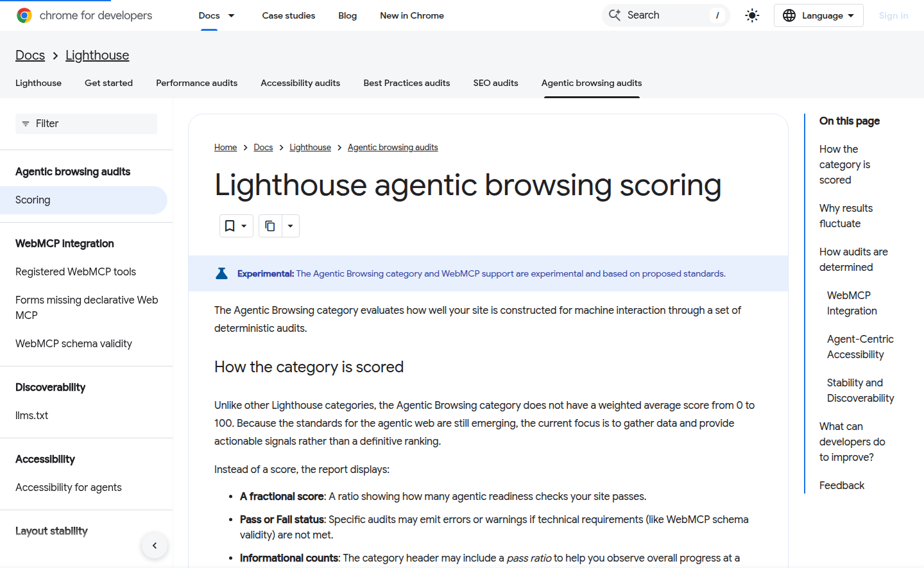The width and height of the screenshot is (924, 568).
Task: Click the search sparkle magnifier icon
Action: 615,15
